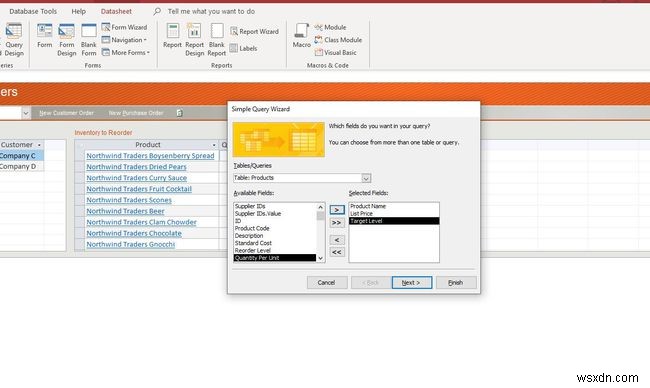Open Northwind Traders Curry Sauce link
This screenshot has height=388, width=650.
(x=136, y=178)
